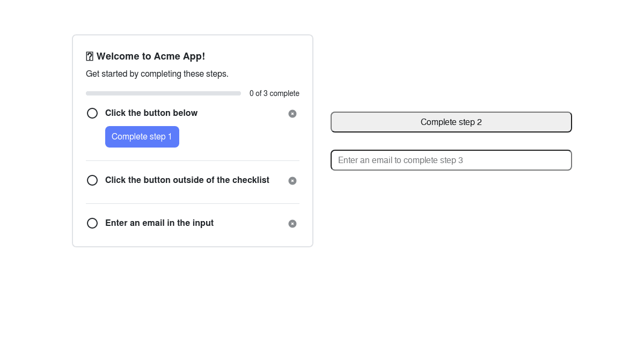The width and height of the screenshot is (644, 338).
Task: Dismiss the "Enter an email in the input" step
Action: pyautogui.click(x=292, y=224)
